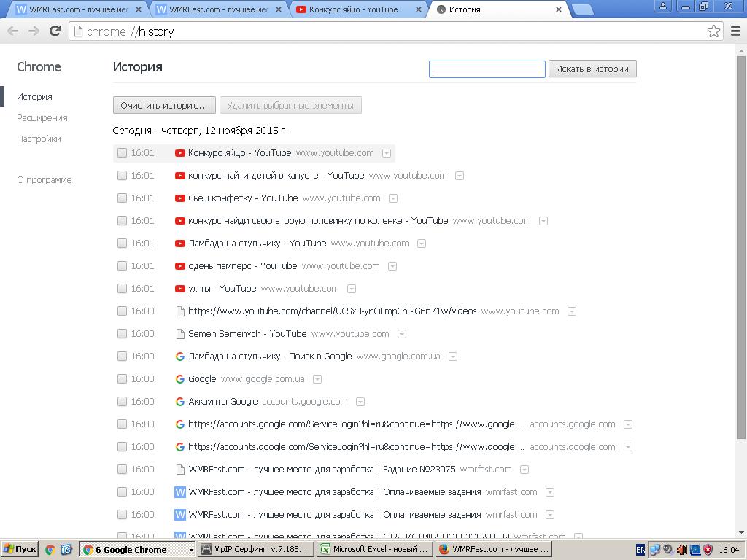Click the network icon in system tray
Viewport: 747px width, 560px height.
coord(655,550)
